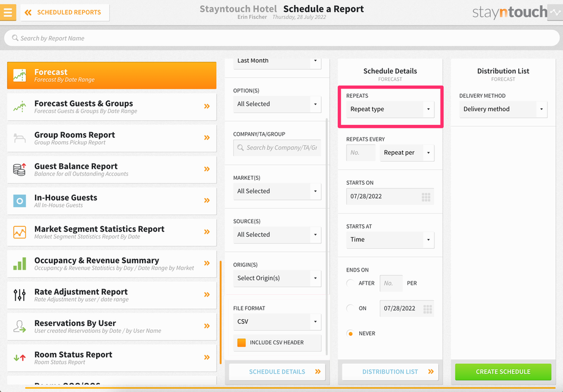Screen dimensions: 563x392
Task: Open the In-House Guests report
Action: (x=111, y=201)
